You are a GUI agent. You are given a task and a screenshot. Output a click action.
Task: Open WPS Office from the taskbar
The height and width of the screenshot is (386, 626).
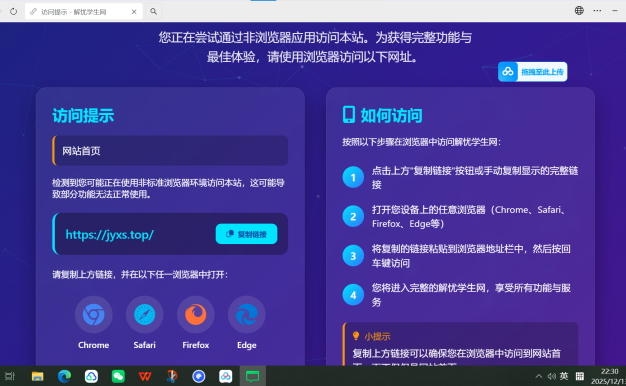(145, 376)
